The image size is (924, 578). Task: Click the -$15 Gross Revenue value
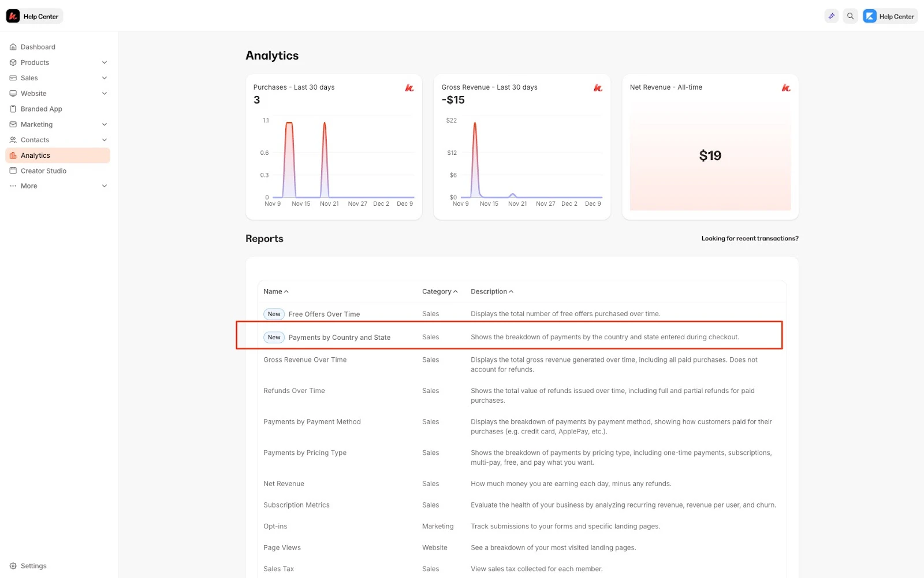453,100
